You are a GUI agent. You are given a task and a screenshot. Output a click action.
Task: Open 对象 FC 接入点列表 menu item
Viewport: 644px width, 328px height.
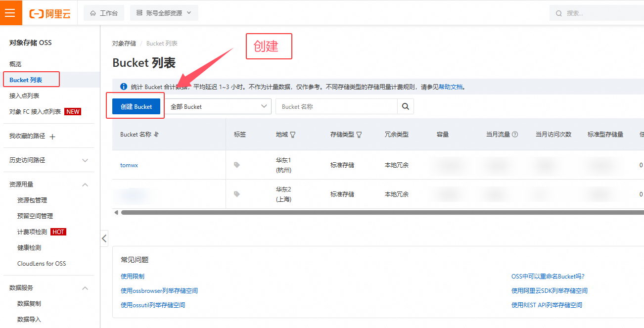tap(35, 112)
